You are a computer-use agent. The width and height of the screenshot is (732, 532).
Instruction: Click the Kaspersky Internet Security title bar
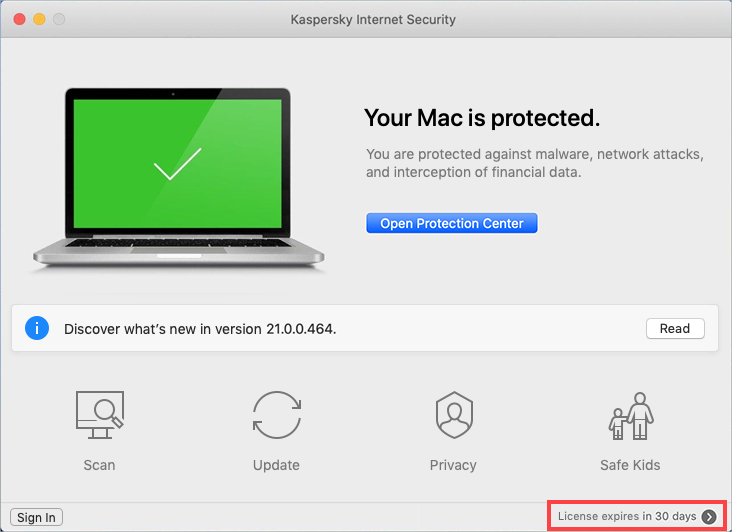373,20
